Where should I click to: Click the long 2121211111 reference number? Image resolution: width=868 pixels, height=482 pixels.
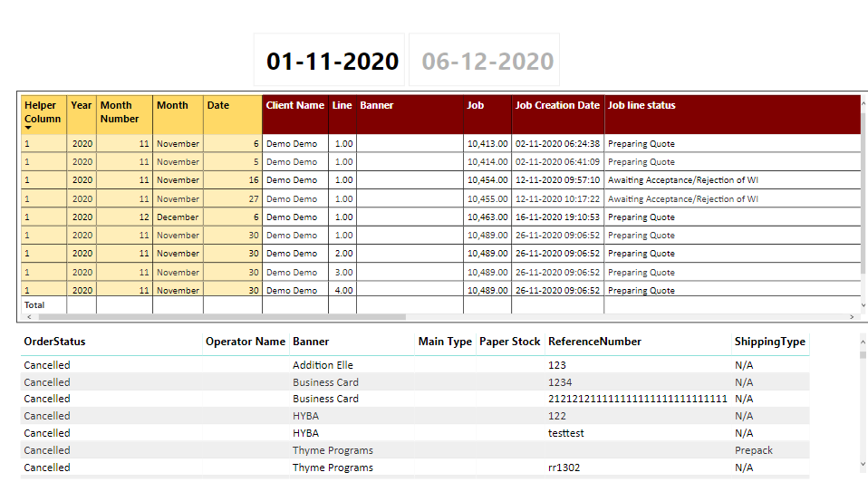click(637, 399)
